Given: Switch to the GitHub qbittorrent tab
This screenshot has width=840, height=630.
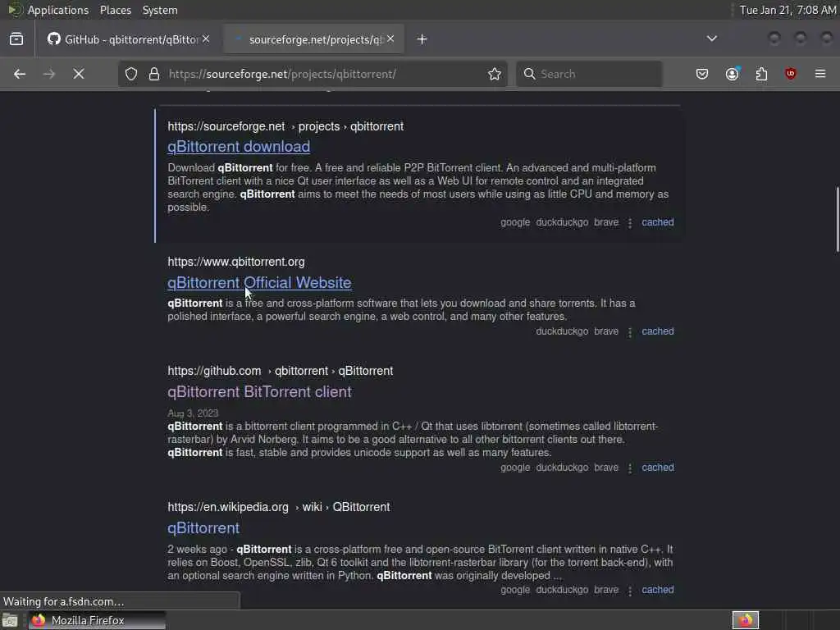Looking at the screenshot, I should 129,39.
